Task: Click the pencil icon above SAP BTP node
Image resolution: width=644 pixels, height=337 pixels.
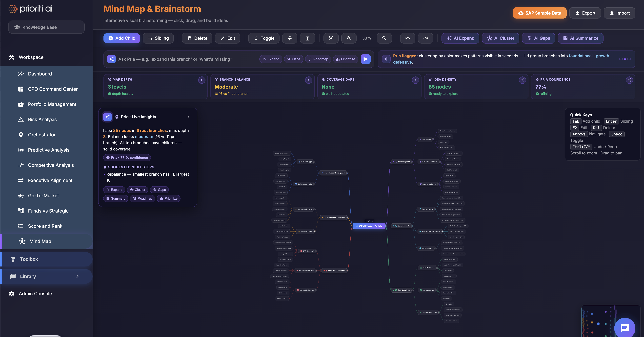Action: 369,221
